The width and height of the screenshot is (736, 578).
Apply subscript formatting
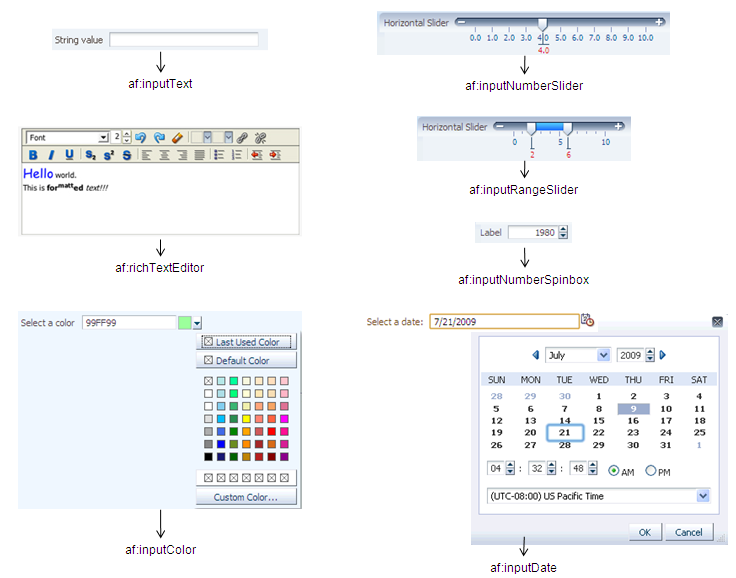click(91, 155)
